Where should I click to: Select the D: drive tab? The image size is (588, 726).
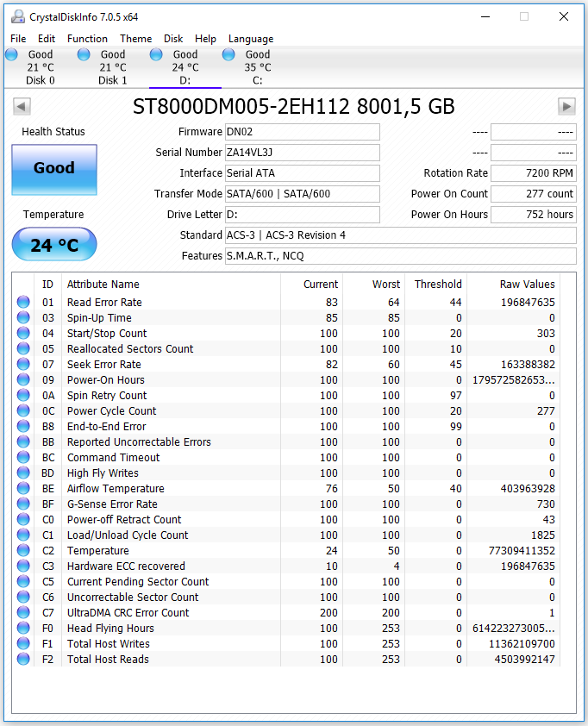pyautogui.click(x=185, y=67)
